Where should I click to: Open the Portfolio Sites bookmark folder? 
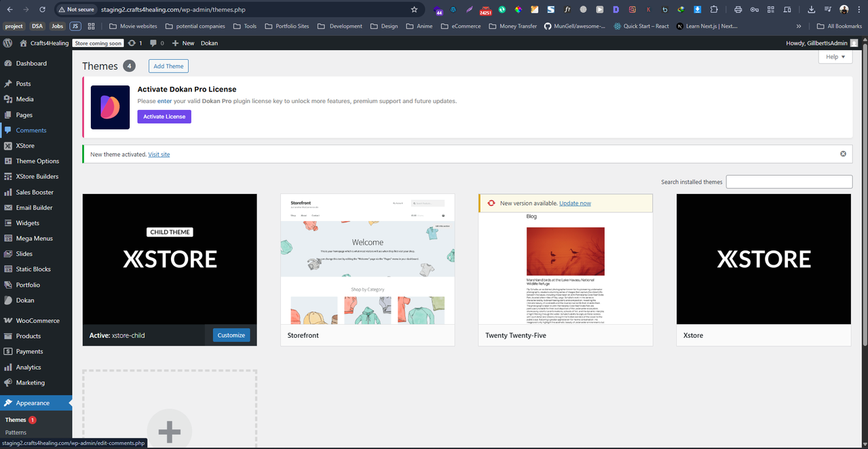(286, 26)
